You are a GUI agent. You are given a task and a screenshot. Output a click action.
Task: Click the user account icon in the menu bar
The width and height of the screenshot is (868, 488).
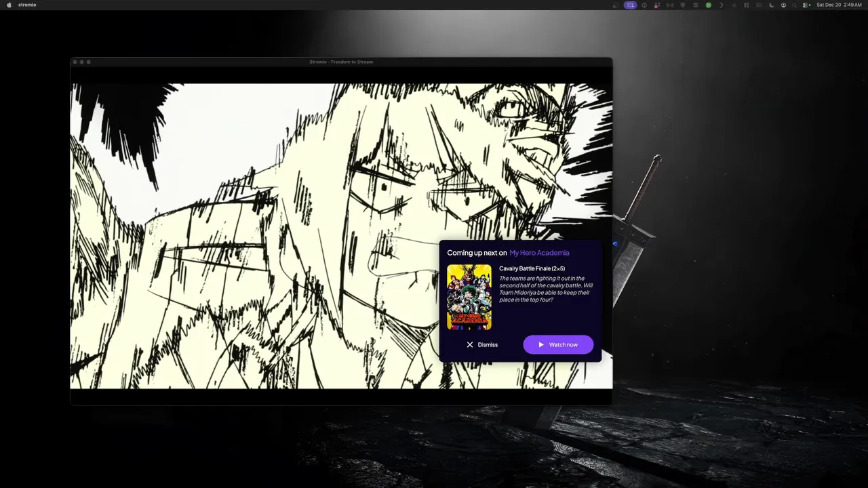pos(783,5)
